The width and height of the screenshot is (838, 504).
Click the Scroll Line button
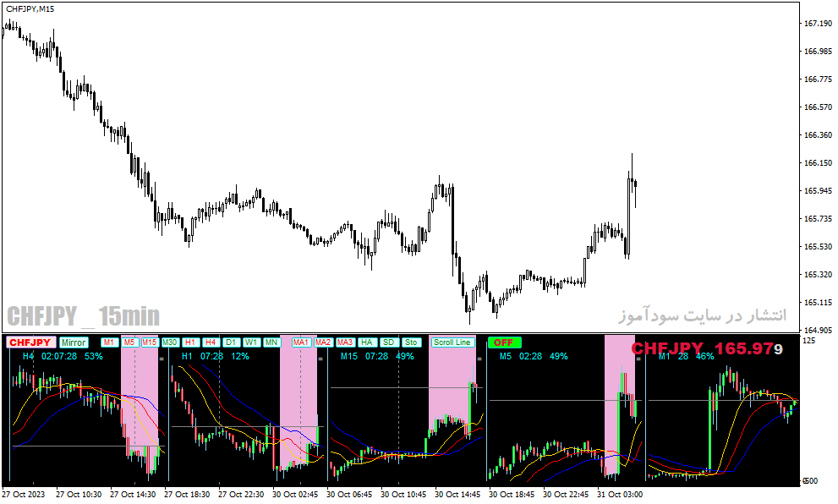(x=452, y=342)
